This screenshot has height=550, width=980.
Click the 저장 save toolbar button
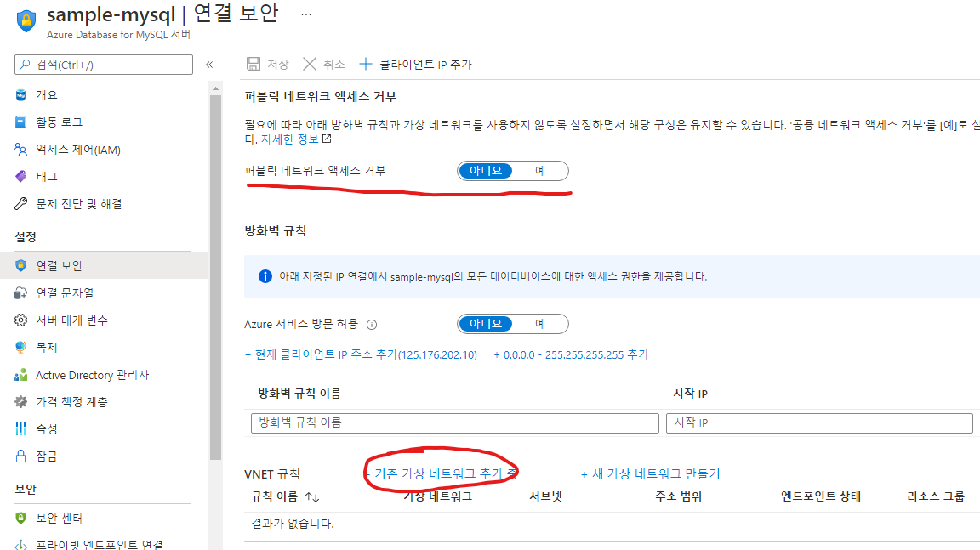point(267,64)
